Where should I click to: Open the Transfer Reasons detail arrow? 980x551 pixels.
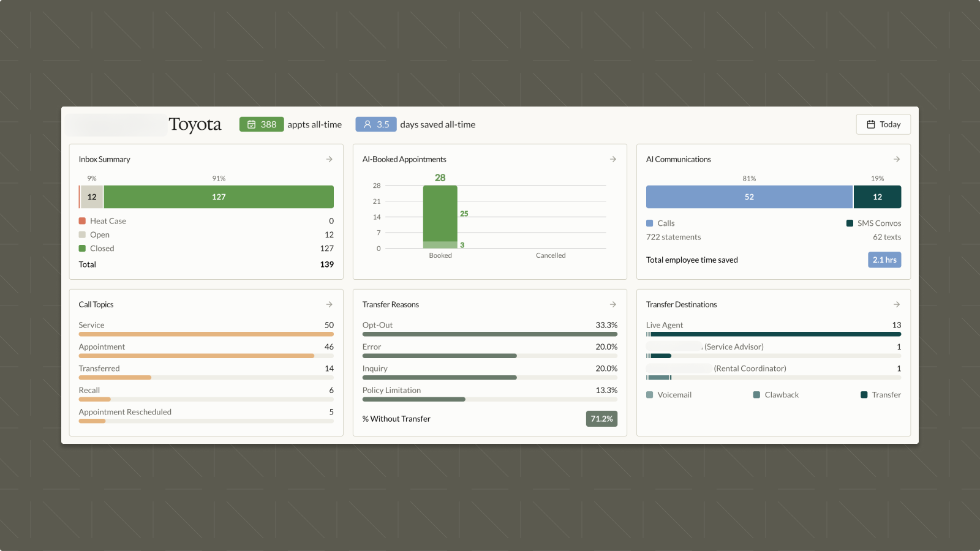(x=612, y=304)
